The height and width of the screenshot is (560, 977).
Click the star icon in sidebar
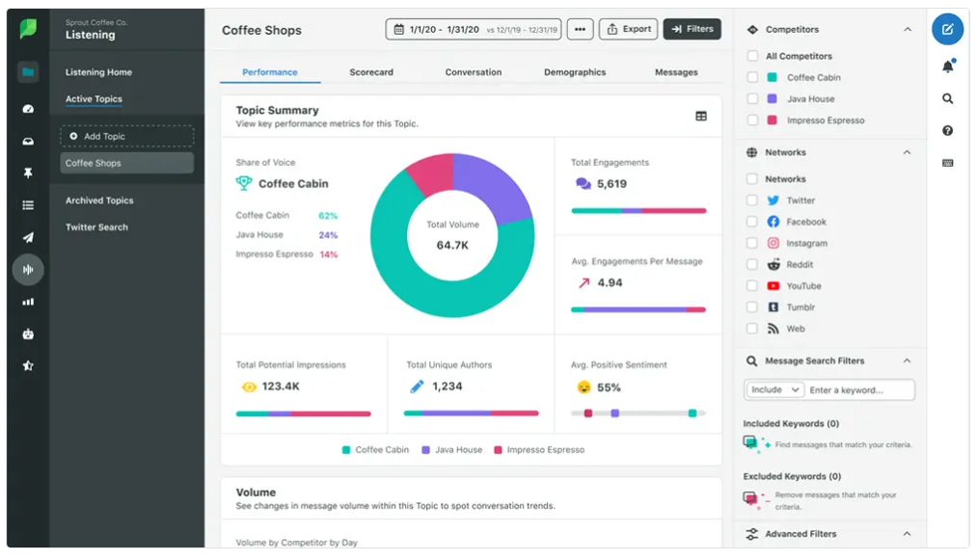(28, 365)
